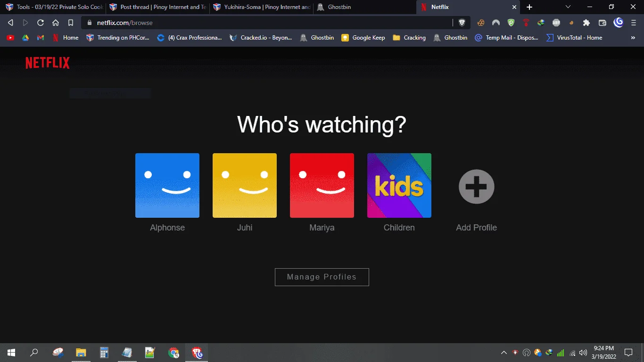Open a new tab with plus
The width and height of the screenshot is (644, 362).
click(529, 7)
